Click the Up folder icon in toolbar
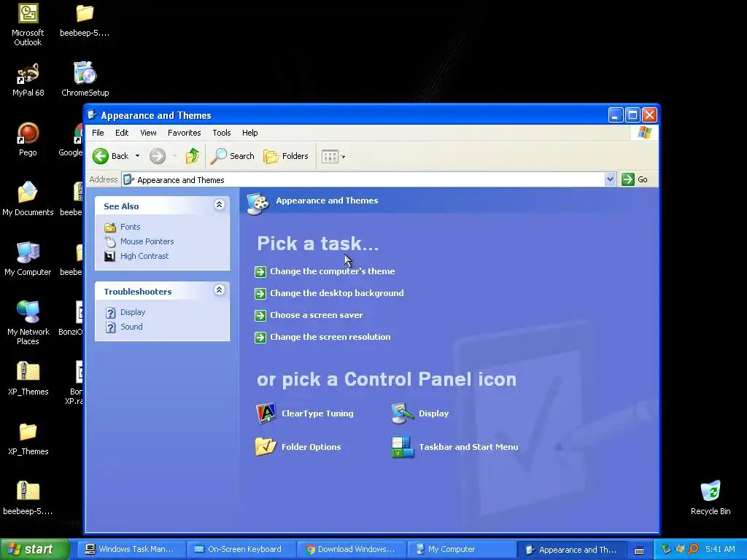The height and width of the screenshot is (560, 747). [x=193, y=156]
